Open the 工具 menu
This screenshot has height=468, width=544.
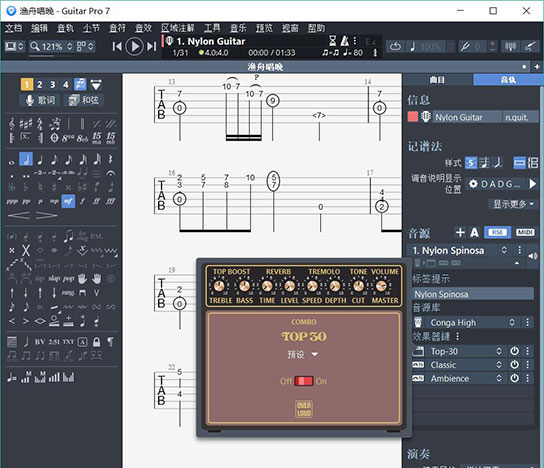pos(212,28)
